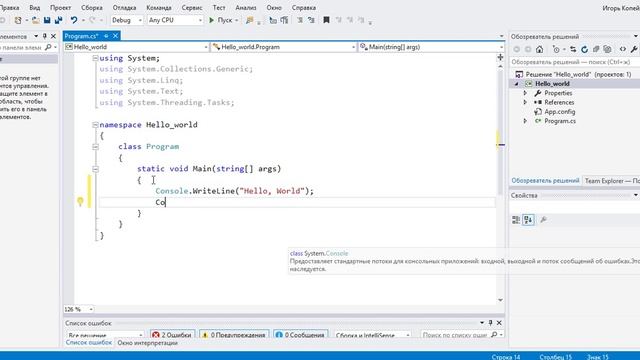Toggle the categorized view in Свойства panel
Screen dimensions: 640x360
click(x=516, y=220)
